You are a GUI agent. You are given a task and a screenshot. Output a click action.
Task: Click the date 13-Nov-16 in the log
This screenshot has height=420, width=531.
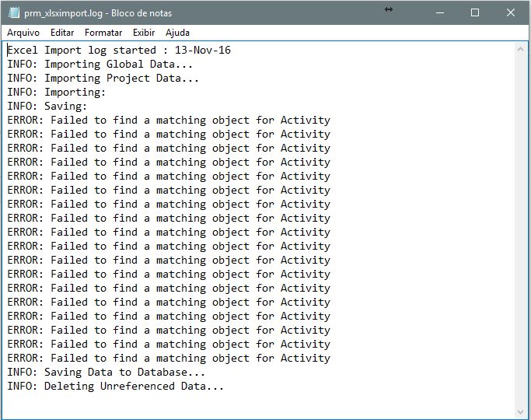[202, 50]
